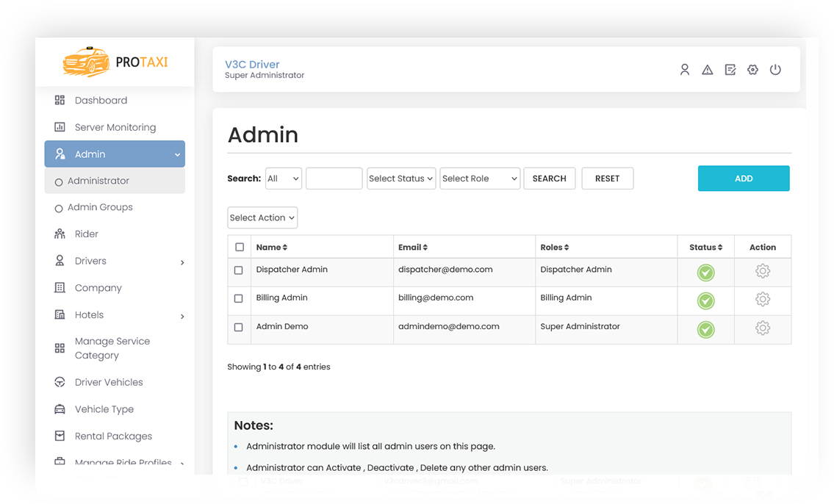Open the Vehicle Type menu label
The width and height of the screenshot is (834, 504).
pos(104,409)
